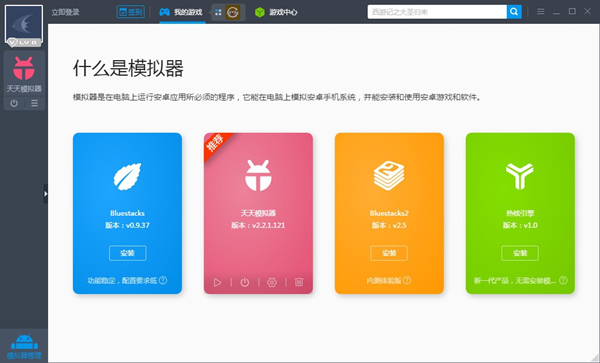Open the sidebar list menu icon under 天天模拟器
The width and height of the screenshot is (600, 363).
click(x=34, y=103)
